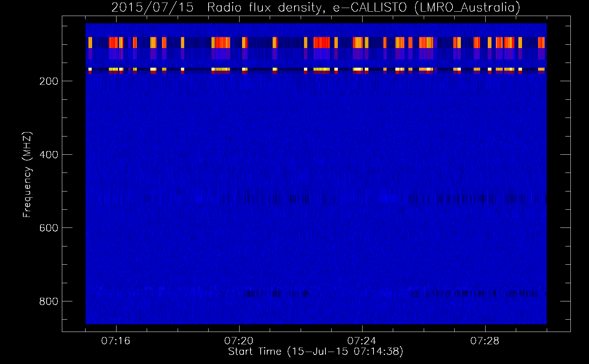The height and width of the screenshot is (364, 589).
Task: Click the "Frequency (MHZ)" y-axis label
Action: pos(27,174)
